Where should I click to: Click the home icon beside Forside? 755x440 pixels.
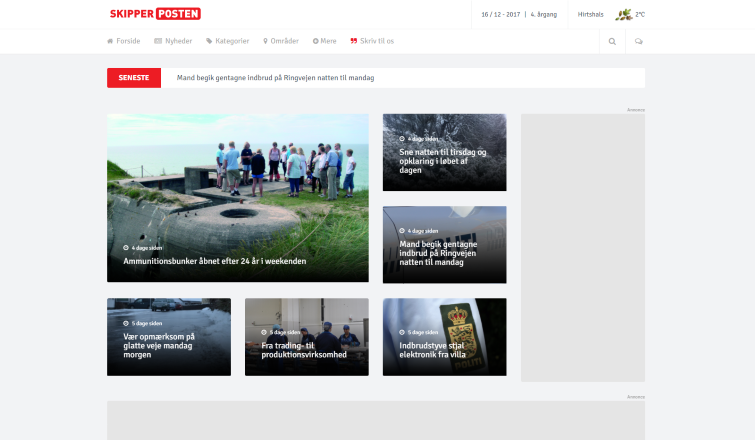[x=110, y=41]
